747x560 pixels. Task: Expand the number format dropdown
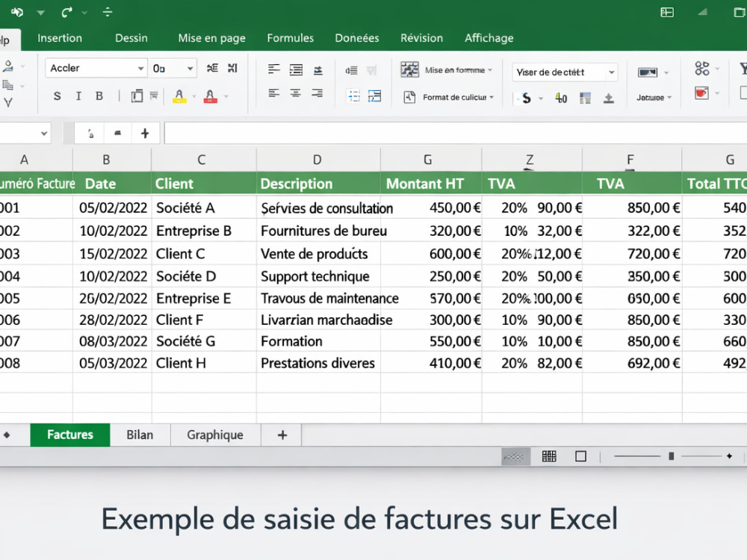611,72
